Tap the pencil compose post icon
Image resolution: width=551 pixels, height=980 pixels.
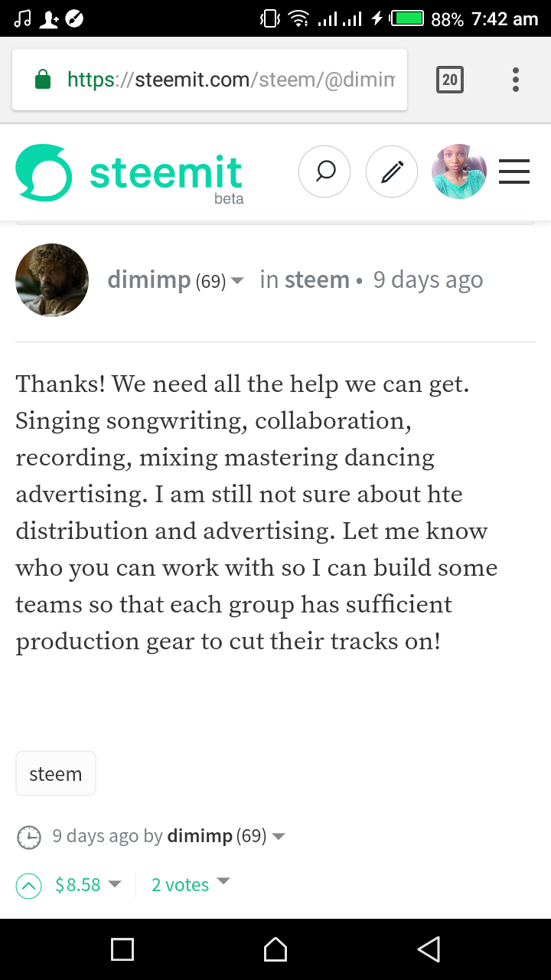click(x=392, y=171)
